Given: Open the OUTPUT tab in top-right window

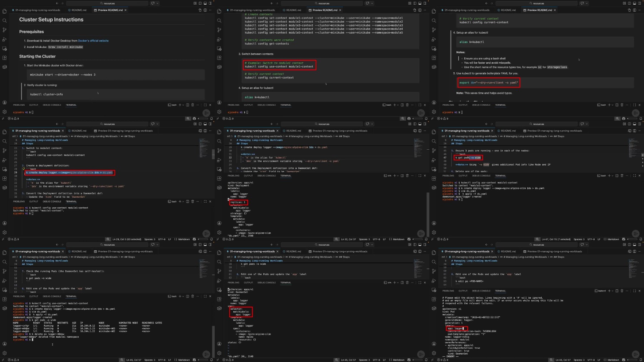Looking at the screenshot, I should point(463,105).
